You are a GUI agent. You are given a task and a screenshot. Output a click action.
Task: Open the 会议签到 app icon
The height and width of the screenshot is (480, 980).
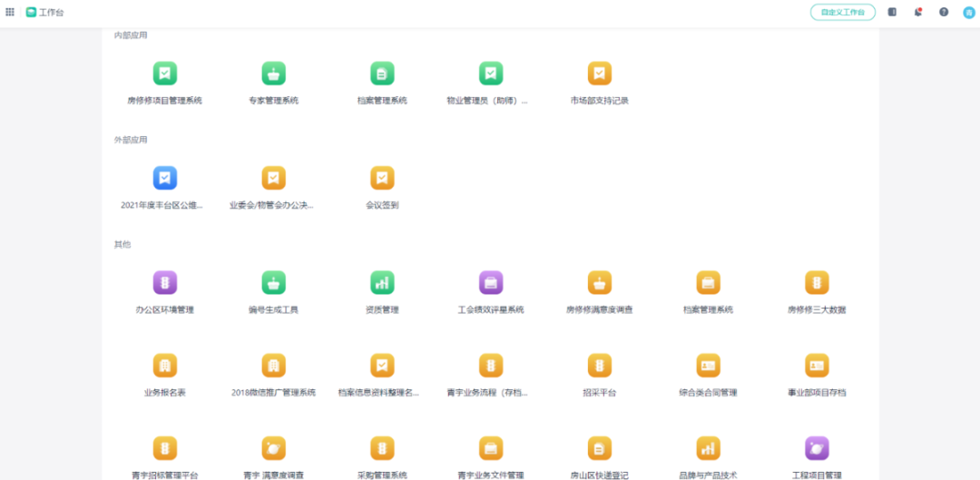click(x=382, y=178)
